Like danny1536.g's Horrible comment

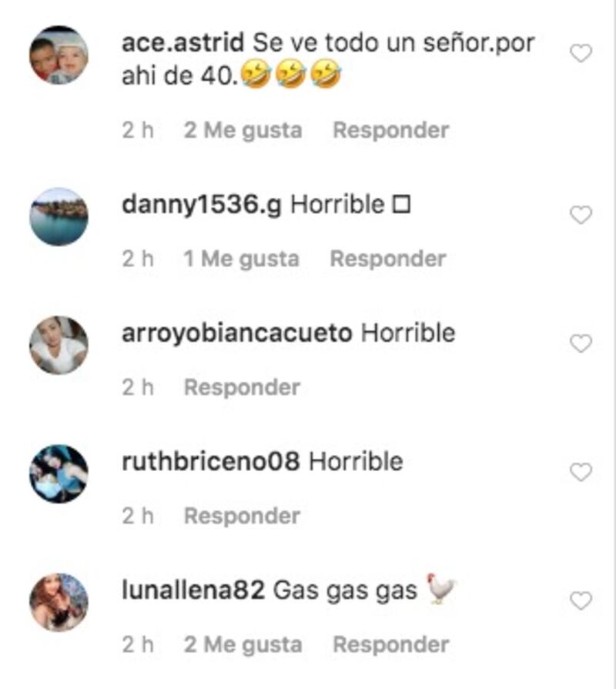click(x=581, y=215)
